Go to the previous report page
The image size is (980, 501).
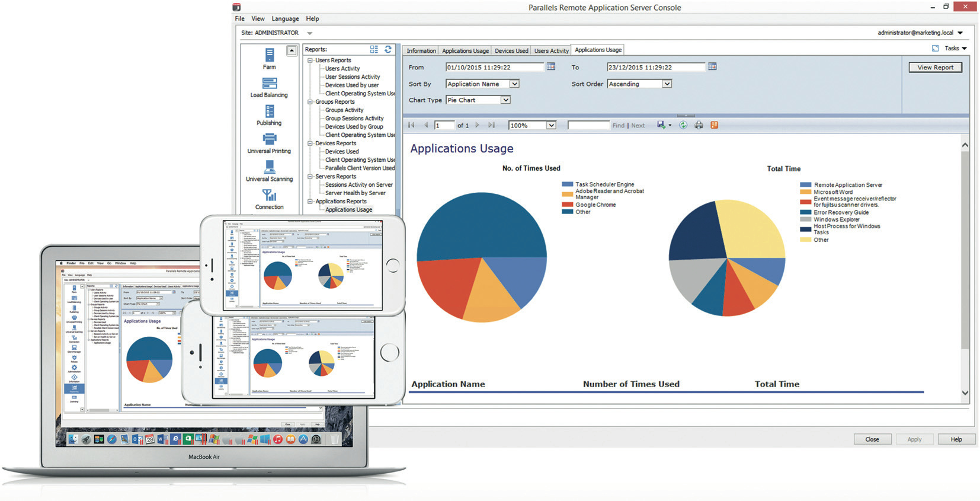[425, 125]
